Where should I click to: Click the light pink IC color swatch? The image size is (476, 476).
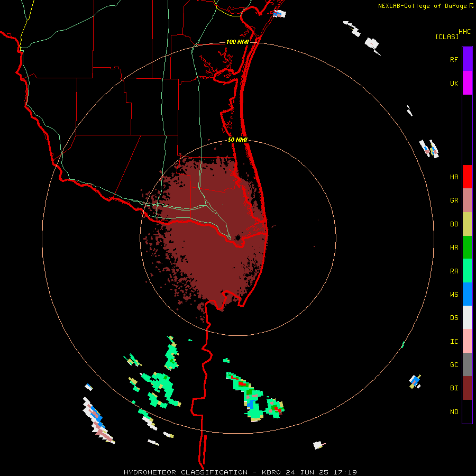tap(467, 341)
